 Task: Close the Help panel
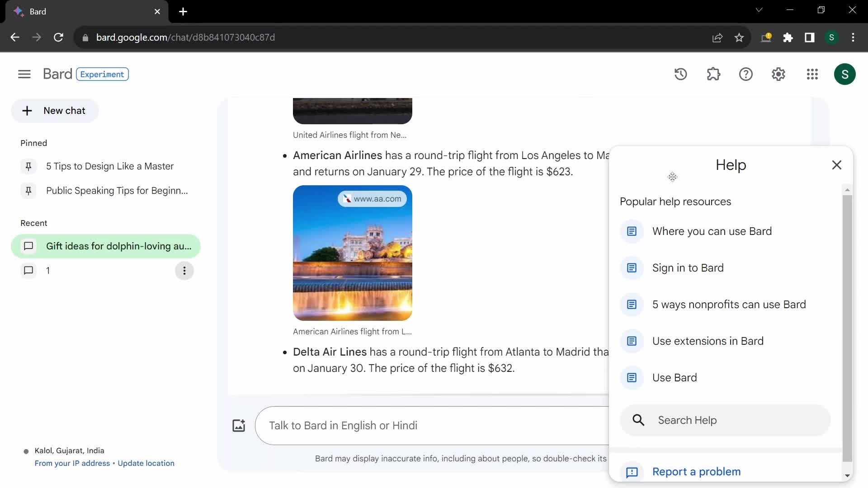(x=837, y=165)
